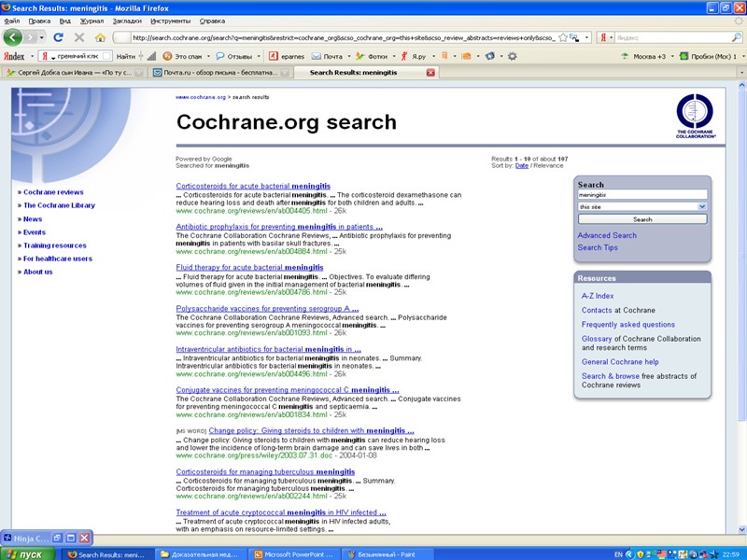This screenshot has height=560, width=747.
Task: Open 'Frequently asked questions' link
Action: tap(627, 324)
